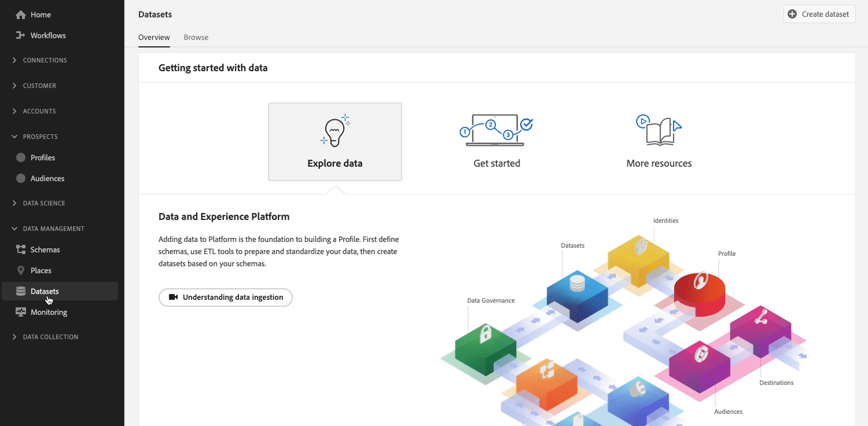Click the Profiles circle icon
This screenshot has width=868, height=426.
tap(21, 157)
